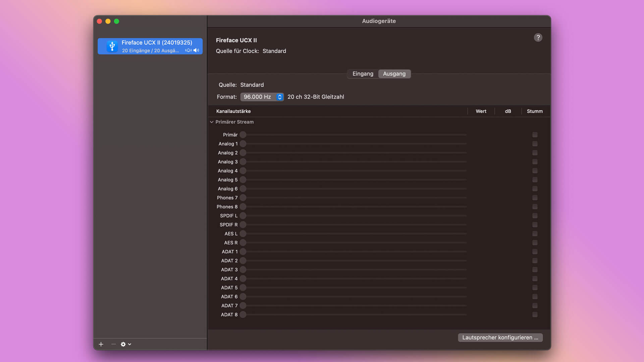Click the USB icon of Fireface device

pyautogui.click(x=112, y=46)
